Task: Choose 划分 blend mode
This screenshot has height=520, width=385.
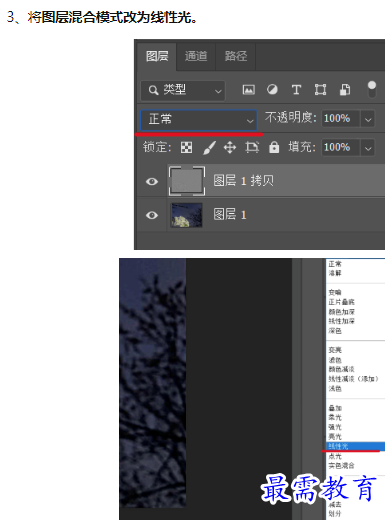Action: pos(335,513)
